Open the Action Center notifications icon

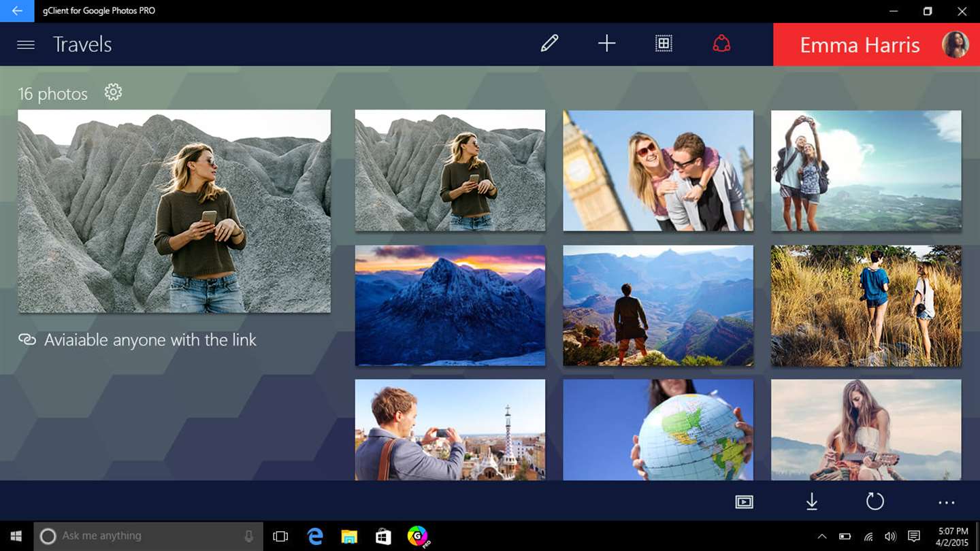[914, 537]
